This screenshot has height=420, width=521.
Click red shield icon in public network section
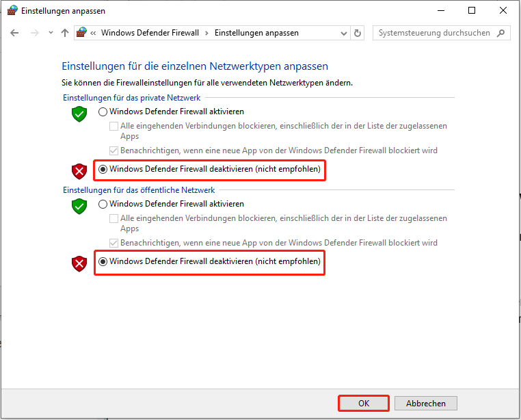pos(79,264)
